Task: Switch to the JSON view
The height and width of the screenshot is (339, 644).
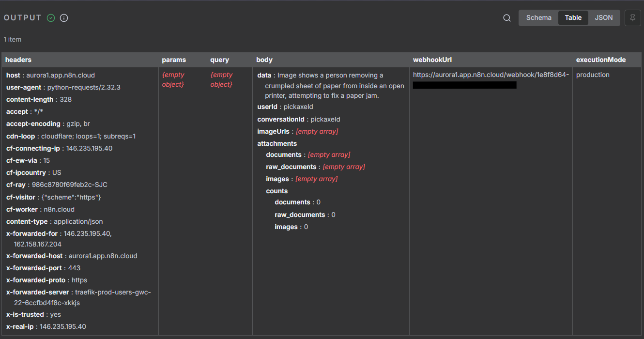Action: tap(603, 18)
